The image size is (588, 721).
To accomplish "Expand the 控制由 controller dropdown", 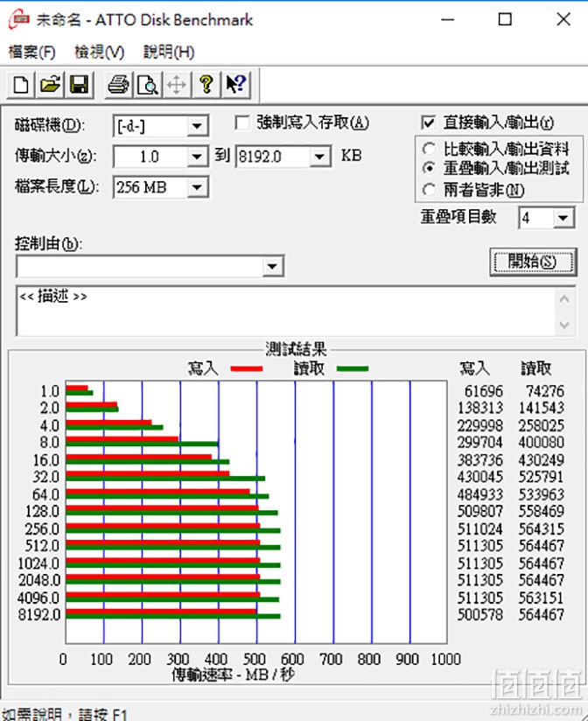I will (273, 266).
